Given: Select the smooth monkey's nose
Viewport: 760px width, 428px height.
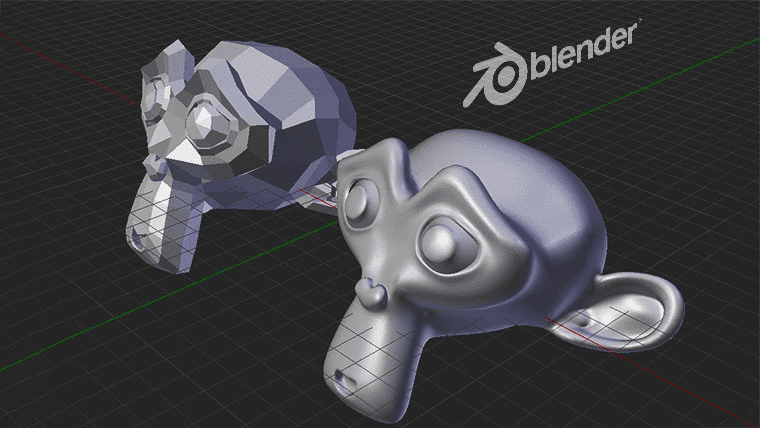Looking at the screenshot, I should (371, 293).
